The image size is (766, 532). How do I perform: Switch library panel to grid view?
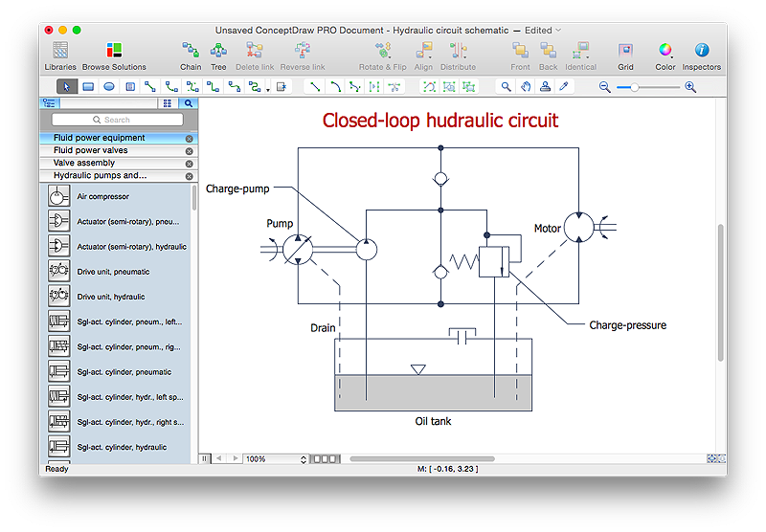click(x=167, y=102)
